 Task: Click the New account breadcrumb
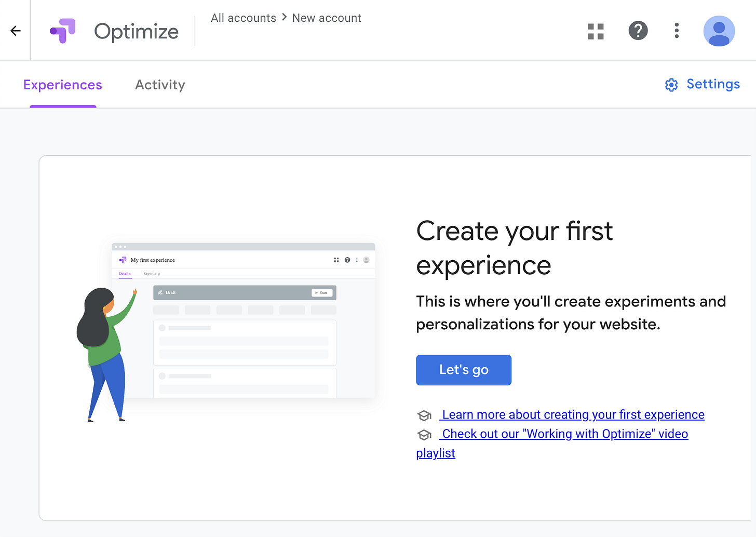[x=327, y=18]
